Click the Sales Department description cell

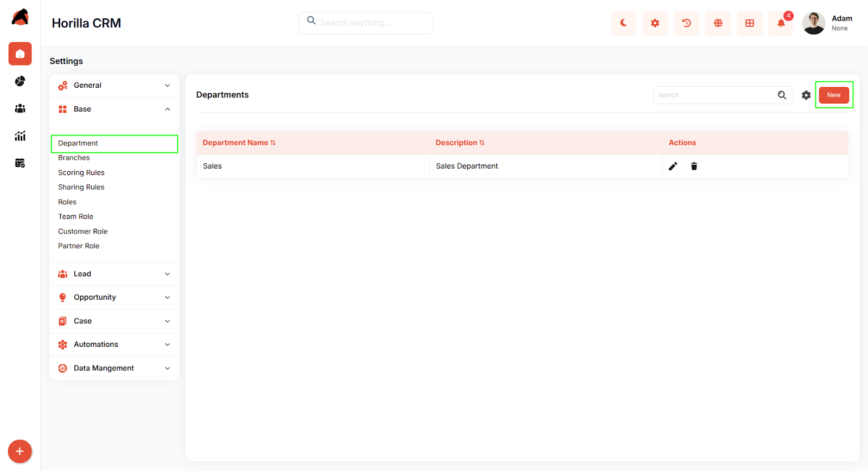(x=546, y=166)
